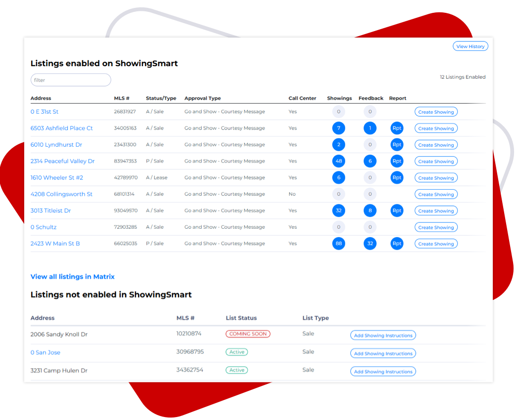Screen dimensions: 517x420
Task: Click showings count 0 for 0 E 31st St
Action: coord(339,112)
